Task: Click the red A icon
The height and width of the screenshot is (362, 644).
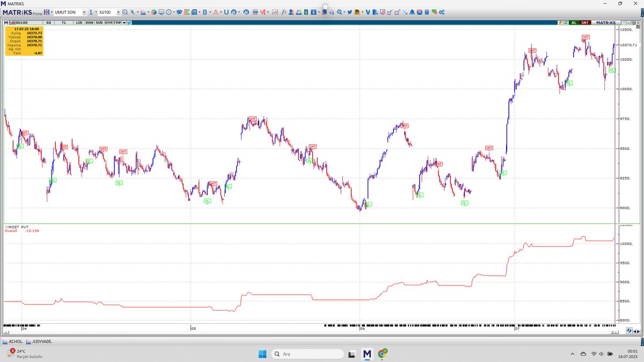Action: pyautogui.click(x=216, y=12)
